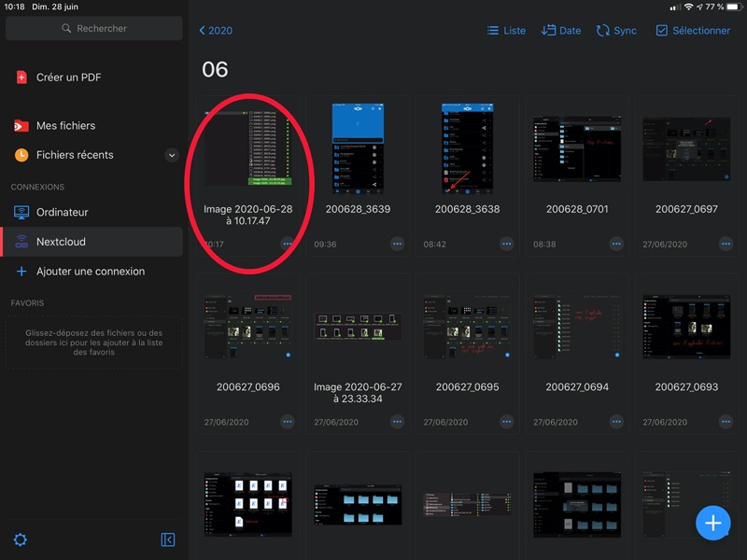
Task: Open the ellipsis menu for 200627_0696
Action: [288, 421]
